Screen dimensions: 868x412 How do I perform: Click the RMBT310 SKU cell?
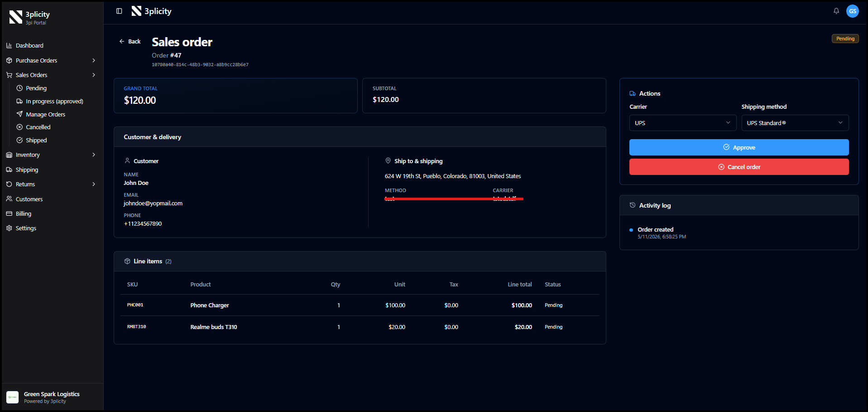[136, 327]
